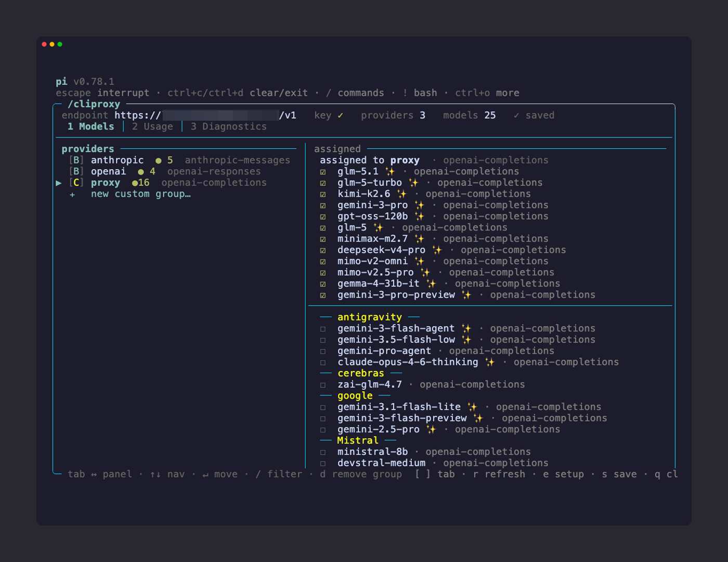The image size is (728, 562).
Task: Check the gemini-2.5-pro checkbox
Action: 323,430
